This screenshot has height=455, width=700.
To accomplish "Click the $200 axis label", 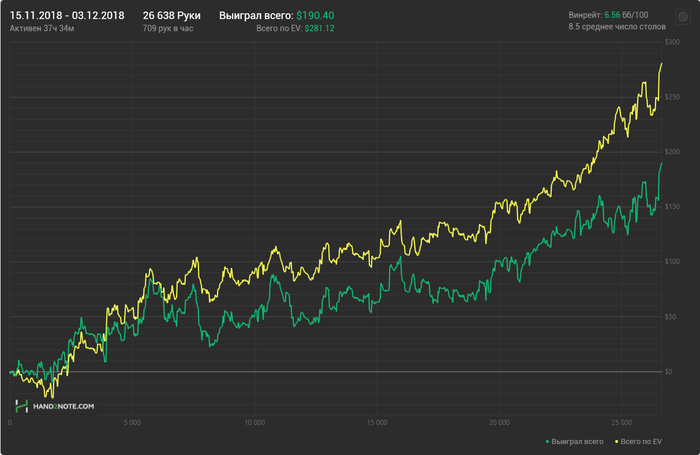I will [x=672, y=152].
